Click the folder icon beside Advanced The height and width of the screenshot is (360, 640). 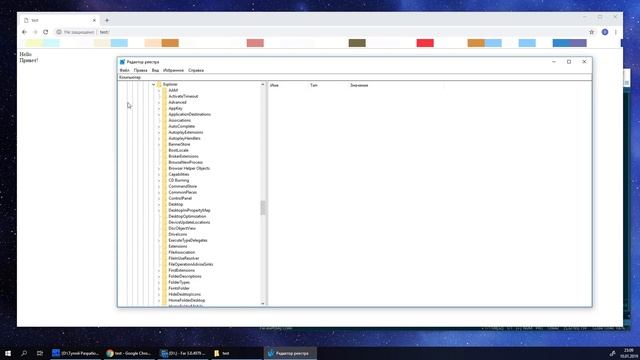pyautogui.click(x=164, y=102)
